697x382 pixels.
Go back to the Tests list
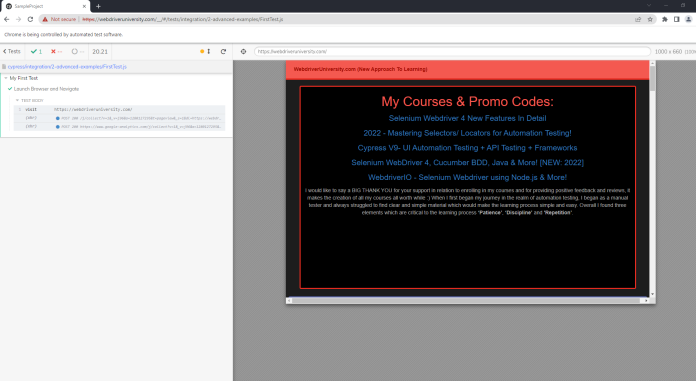pyautogui.click(x=12, y=52)
